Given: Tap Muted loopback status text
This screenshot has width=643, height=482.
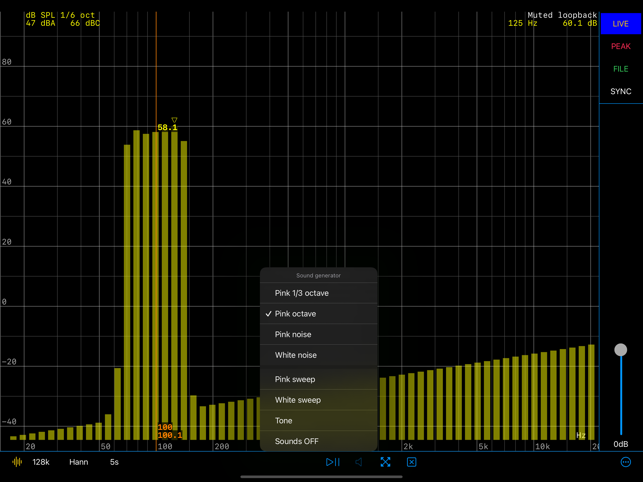Looking at the screenshot, I should 562,15.
